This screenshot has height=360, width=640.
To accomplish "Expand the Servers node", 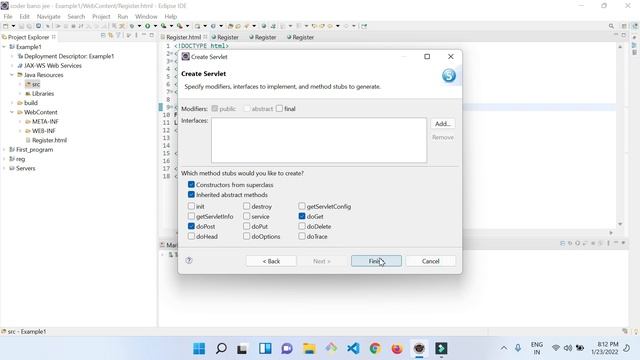I will 4,168.
